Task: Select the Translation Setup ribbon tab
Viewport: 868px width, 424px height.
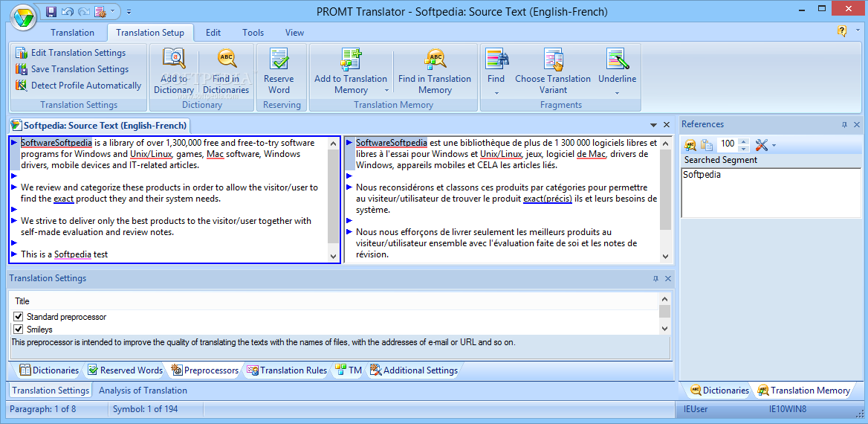Action: [x=150, y=33]
